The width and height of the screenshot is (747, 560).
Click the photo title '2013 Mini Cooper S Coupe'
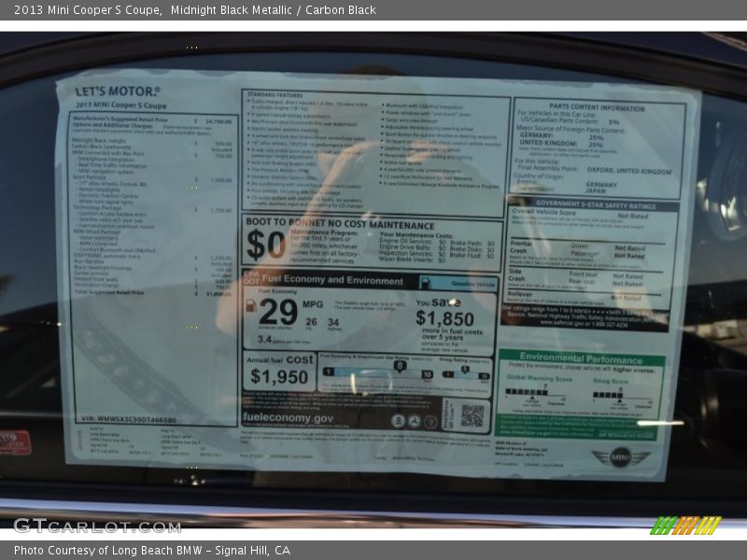pos(88,10)
